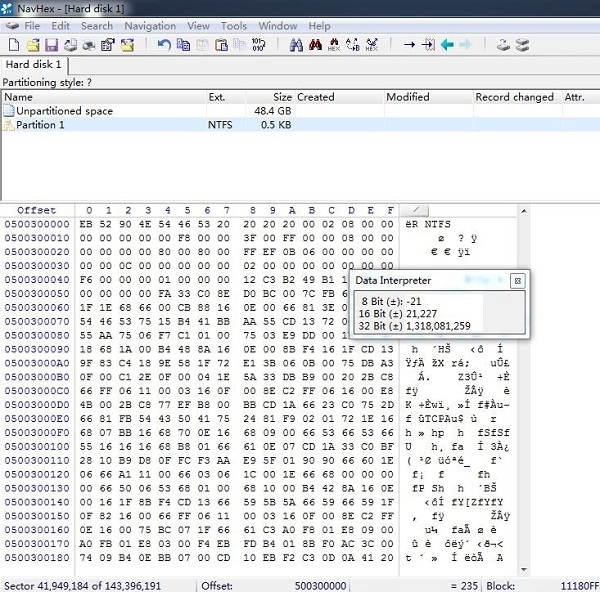600x592 pixels.
Task: Click the Partitioning style label
Action: point(47,83)
